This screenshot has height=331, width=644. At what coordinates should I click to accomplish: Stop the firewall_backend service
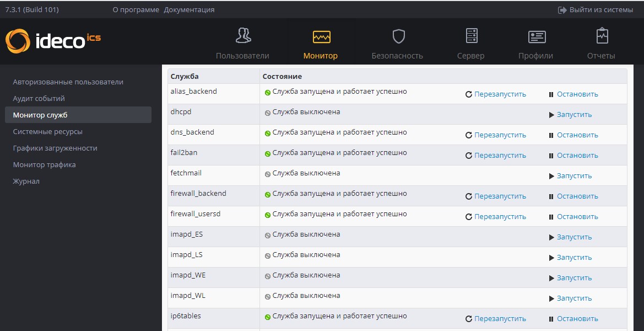click(577, 196)
